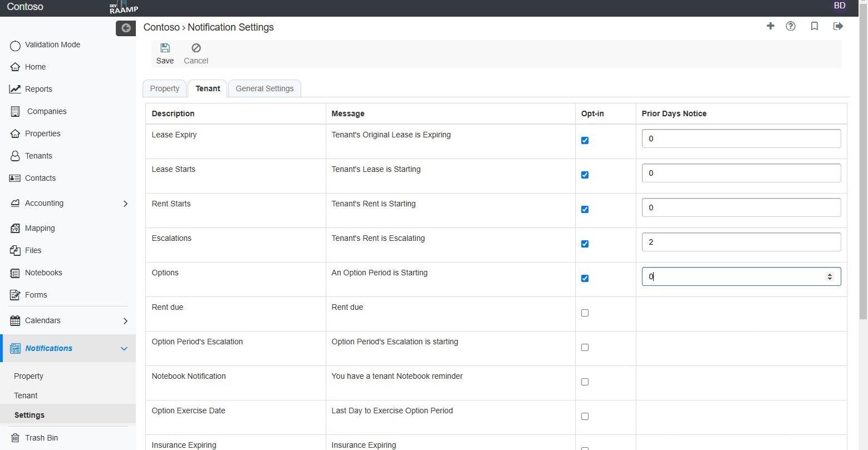
Task: Enable Rent due opt-in checkbox
Action: 585,313
